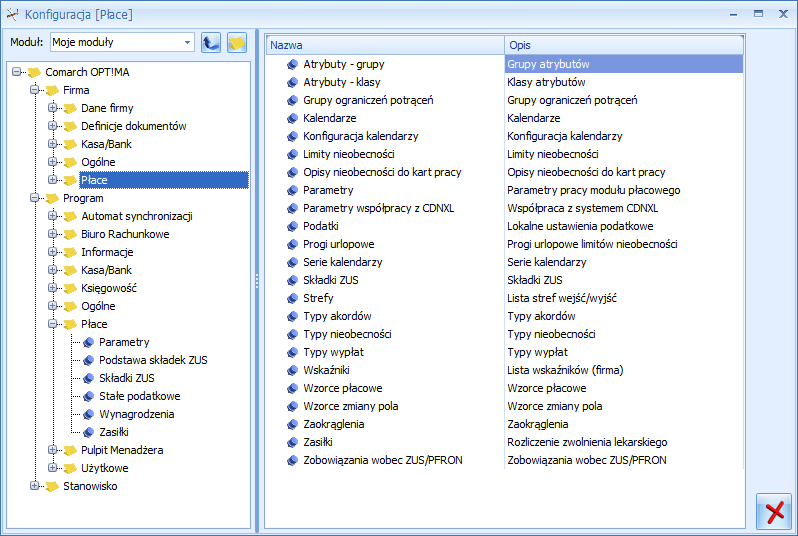Open Podstawa składek ZUS tree item

click(153, 360)
